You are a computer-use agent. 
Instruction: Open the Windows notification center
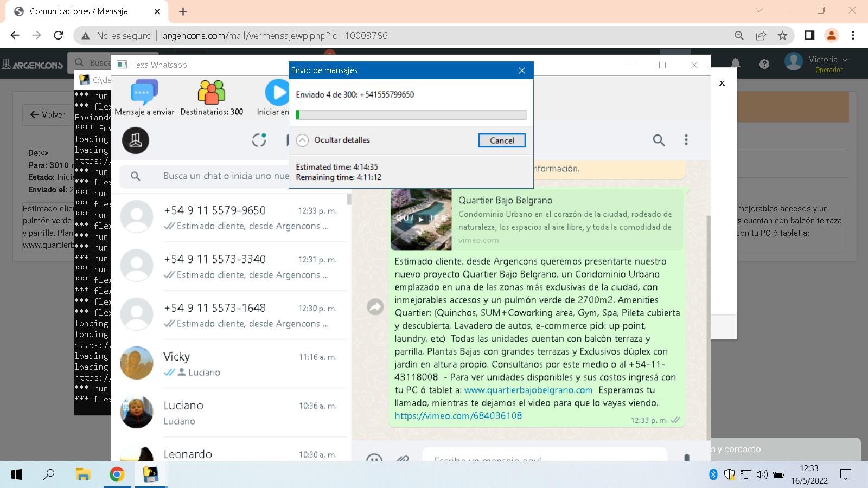pyautogui.click(x=845, y=474)
